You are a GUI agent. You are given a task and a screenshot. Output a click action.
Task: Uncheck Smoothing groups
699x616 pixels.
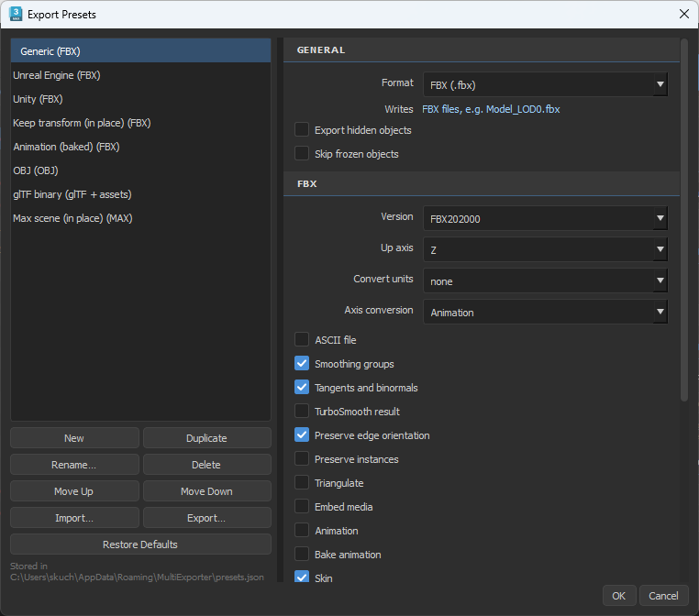[x=302, y=363]
